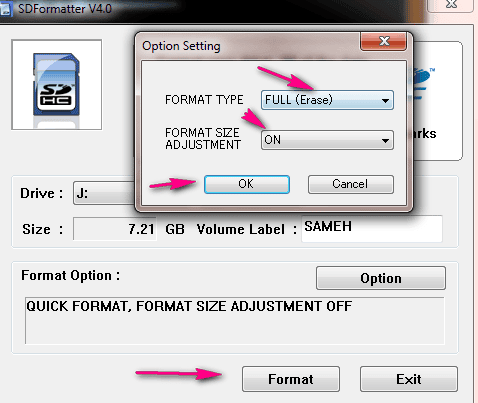
Task: Close the Option Setting dialog
Action: click(x=383, y=41)
